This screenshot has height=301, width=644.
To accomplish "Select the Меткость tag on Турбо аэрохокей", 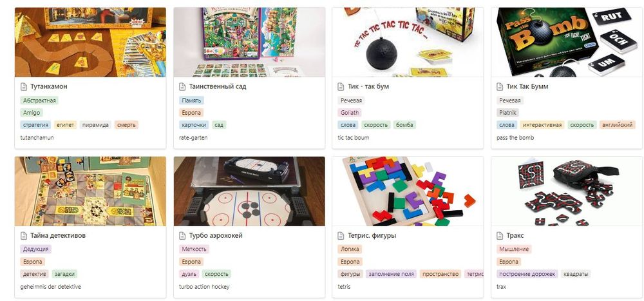I will (194, 249).
